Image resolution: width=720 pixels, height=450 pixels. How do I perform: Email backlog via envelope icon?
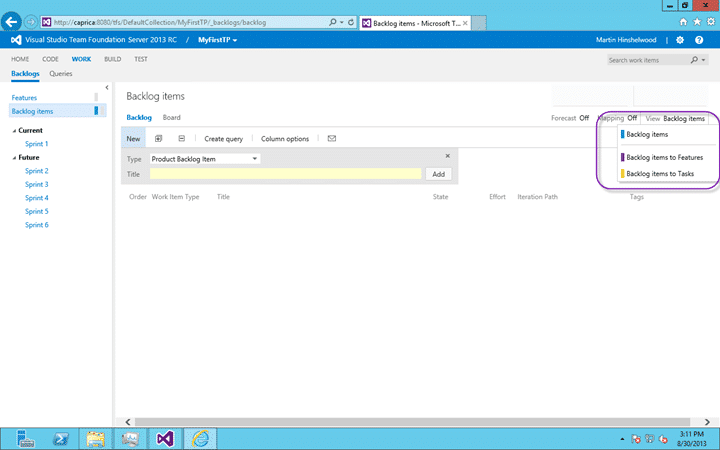332,139
